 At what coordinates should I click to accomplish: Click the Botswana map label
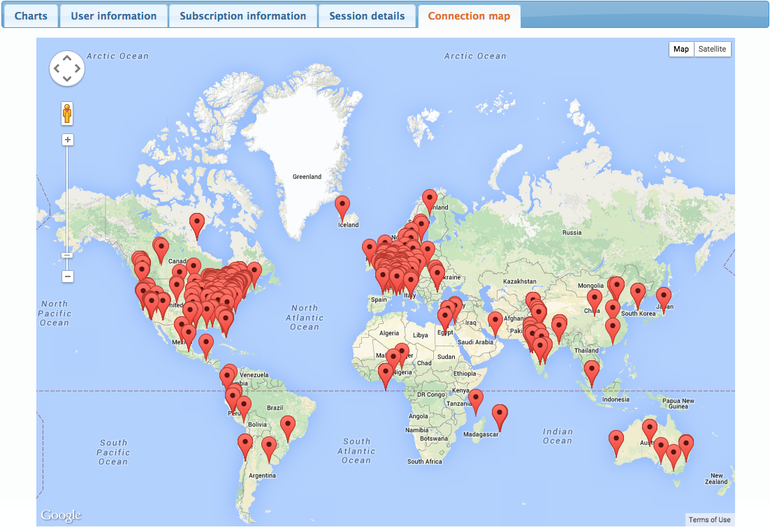(x=434, y=438)
